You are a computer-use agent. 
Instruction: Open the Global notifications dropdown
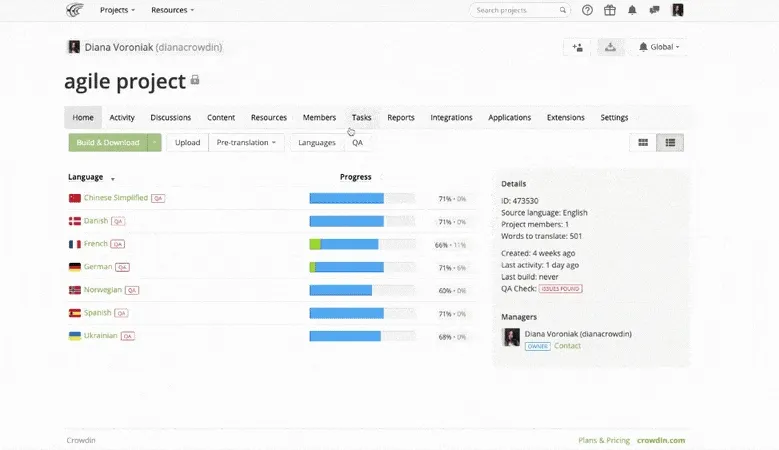[659, 47]
